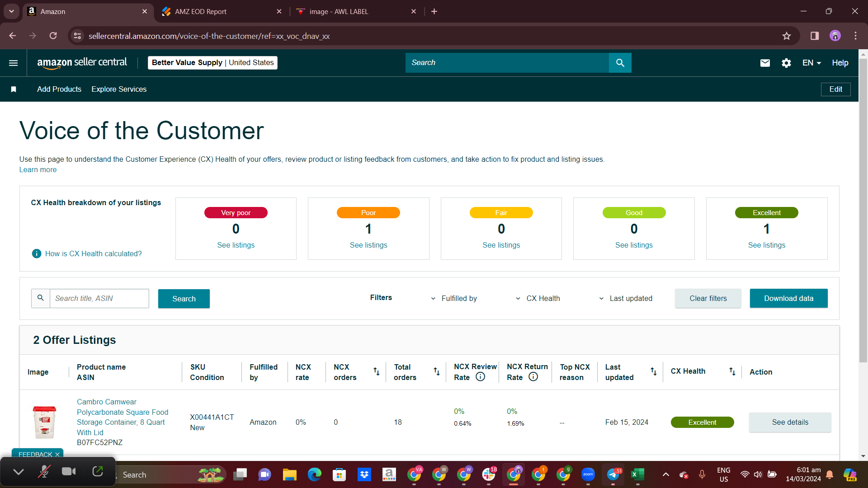Expand the Fulfilled by filter dropdown
This screenshot has height=488, width=868.
[453, 299]
